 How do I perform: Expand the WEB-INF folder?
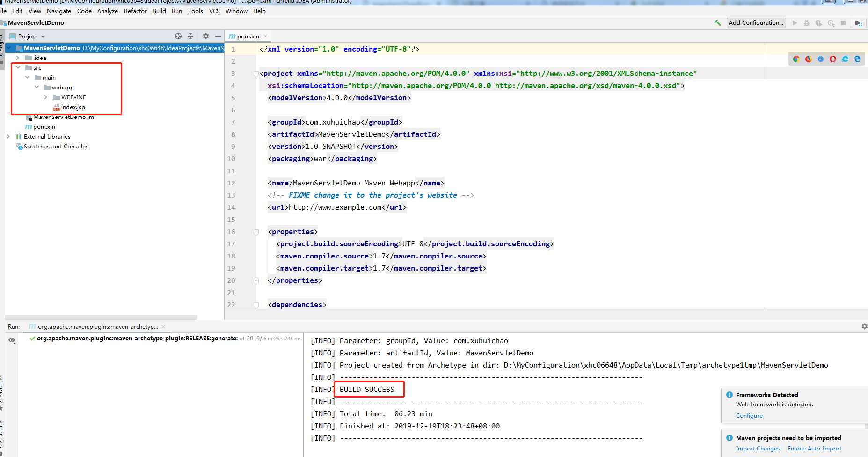pos(46,97)
